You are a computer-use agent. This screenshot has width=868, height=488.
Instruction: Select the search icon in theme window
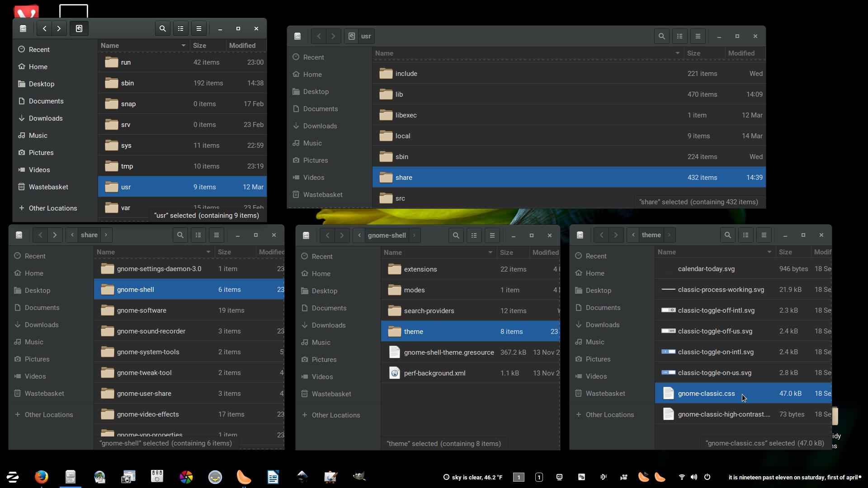pos(728,234)
